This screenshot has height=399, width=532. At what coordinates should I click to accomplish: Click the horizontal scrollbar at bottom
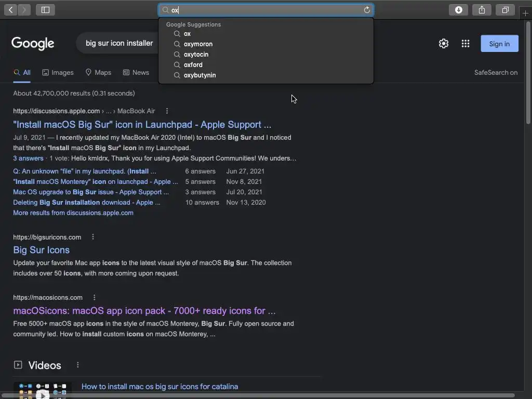click(x=258, y=395)
